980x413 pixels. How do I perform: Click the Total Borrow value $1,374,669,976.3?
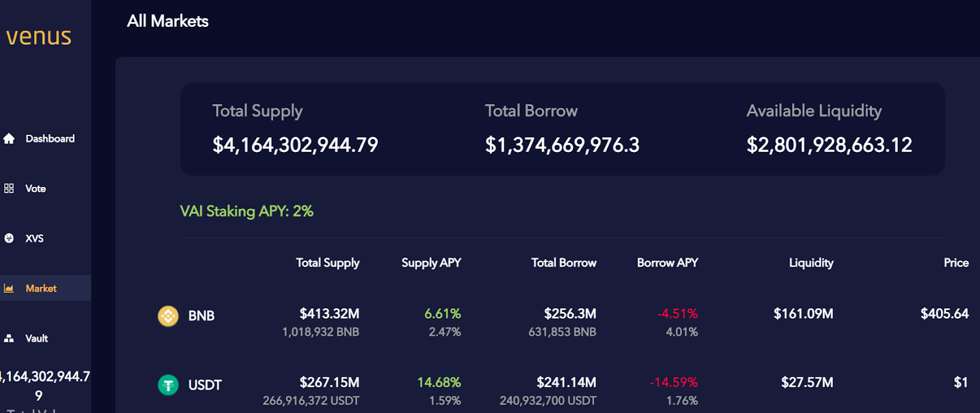pyautogui.click(x=562, y=145)
